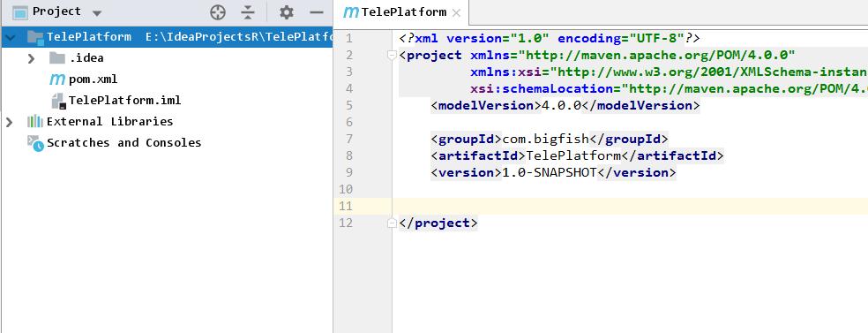
Task: Click the TelePlatform module folder icon
Action: click(x=35, y=37)
